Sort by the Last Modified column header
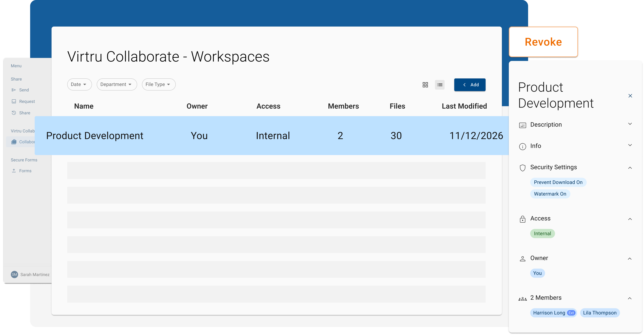This screenshot has height=335, width=644. (464, 106)
